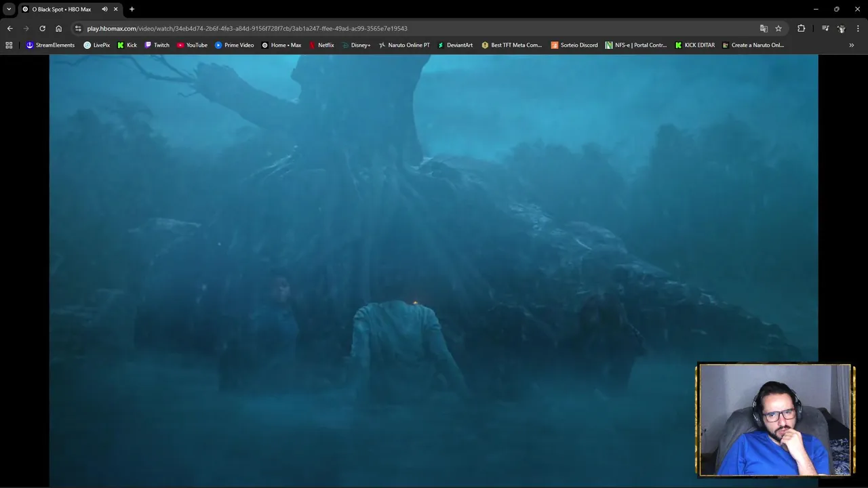Open the Netflix bookmark
Image resolution: width=868 pixels, height=488 pixels.
321,45
